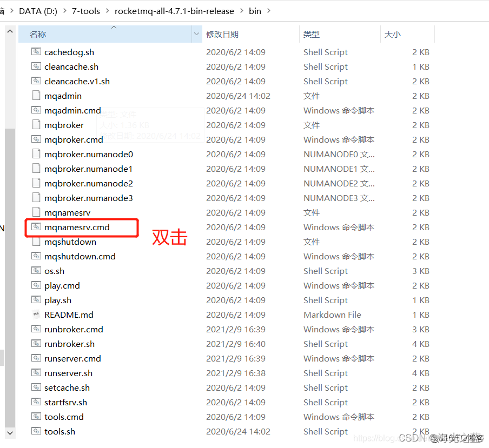Click the mqbroker.cmd script icon
The image size is (489, 448).
pos(36,139)
